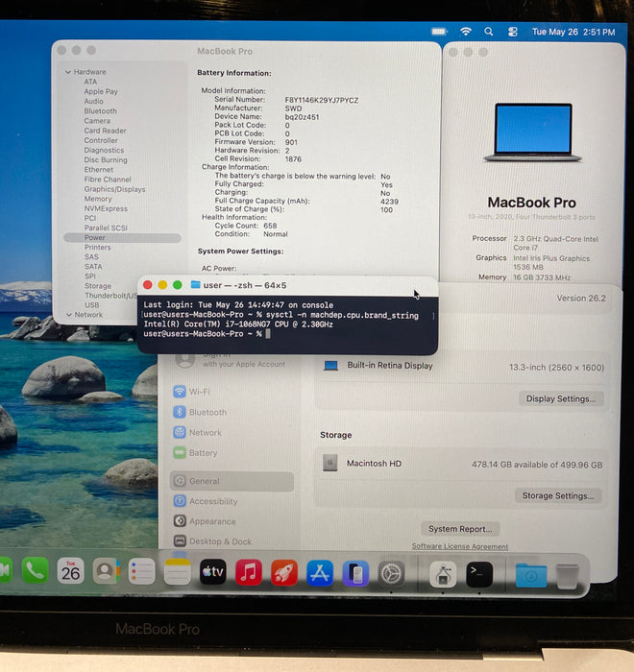Image resolution: width=634 pixels, height=672 pixels.
Task: Select Disc Burning in the Hardware list
Action: [106, 160]
